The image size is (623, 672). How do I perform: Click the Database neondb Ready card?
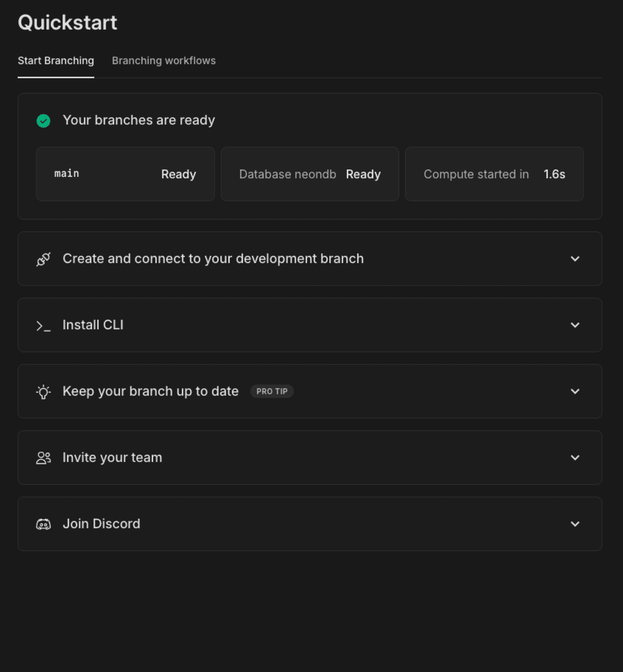pos(310,174)
